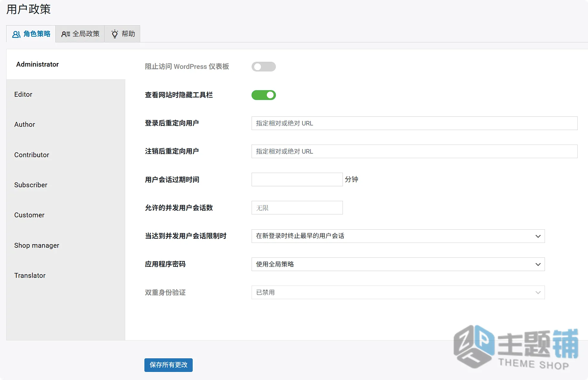Image resolution: width=588 pixels, height=380 pixels.
Task: Click the 分钟 unit text
Action: (352, 179)
